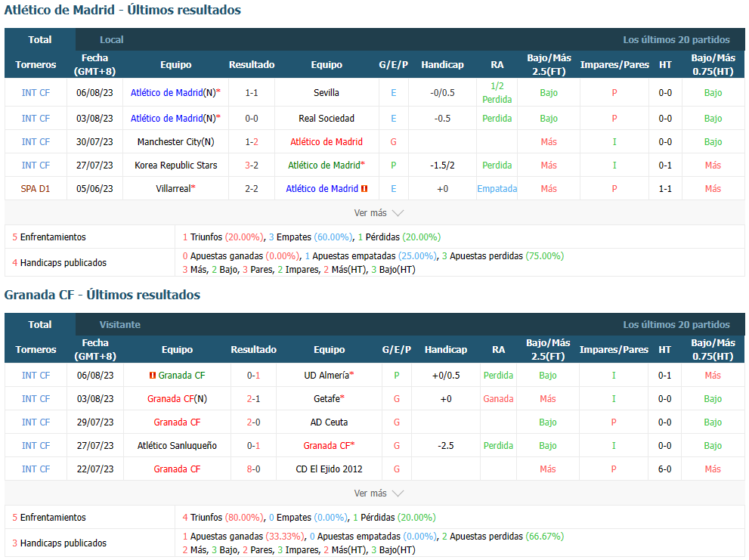Click '4 Triunfos (80.00%)' in the Granada summary
This screenshot has height=560, width=749.
(x=223, y=518)
